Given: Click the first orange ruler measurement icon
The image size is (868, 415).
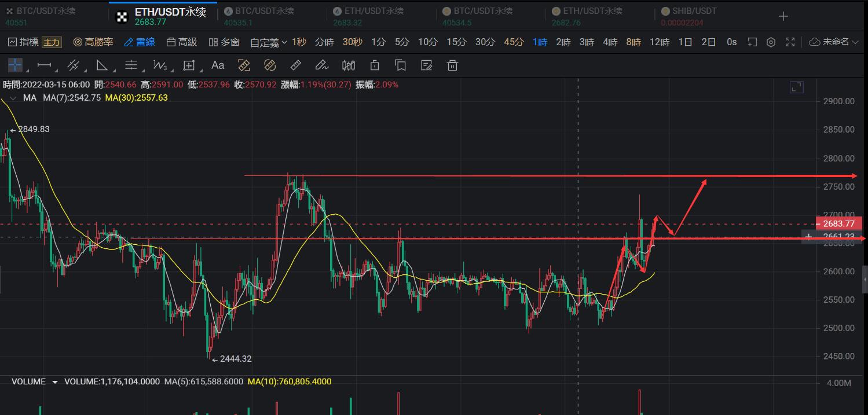Looking at the screenshot, I should (x=244, y=65).
